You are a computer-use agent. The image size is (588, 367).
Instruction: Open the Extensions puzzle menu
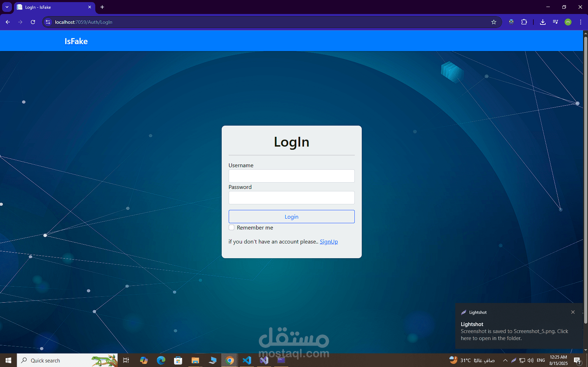coord(524,22)
